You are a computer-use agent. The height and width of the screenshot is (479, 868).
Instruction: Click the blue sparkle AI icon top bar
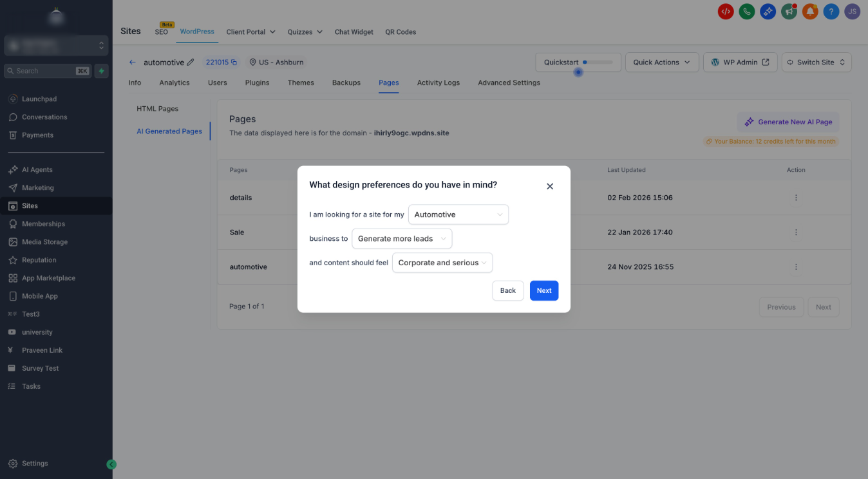(x=768, y=11)
